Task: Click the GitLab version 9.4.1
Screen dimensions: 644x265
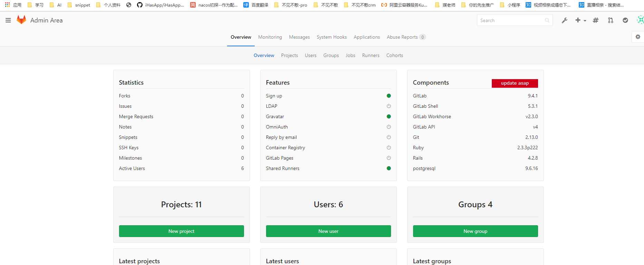Action: point(533,96)
